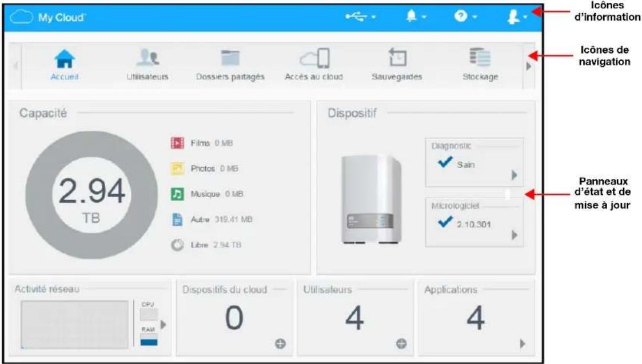Open the alerts bell icon
Viewport: 642px width, 364px height.
click(411, 16)
